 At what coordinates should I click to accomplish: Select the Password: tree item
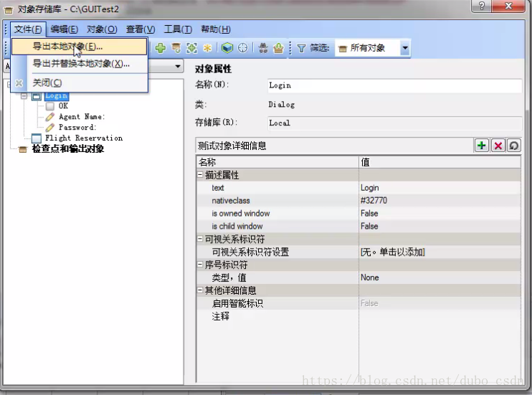77,128
